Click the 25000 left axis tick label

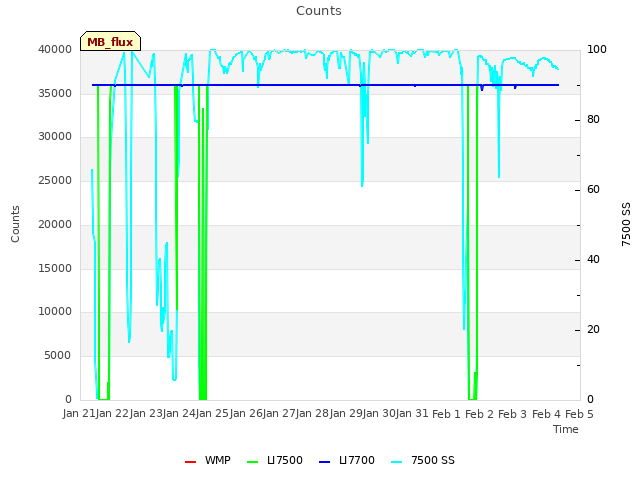[x=55, y=180]
